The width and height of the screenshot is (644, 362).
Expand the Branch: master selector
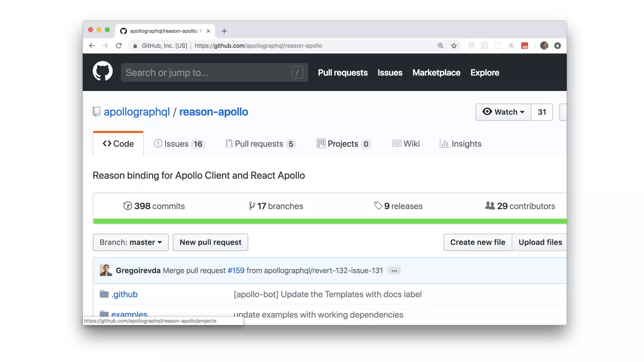point(130,242)
